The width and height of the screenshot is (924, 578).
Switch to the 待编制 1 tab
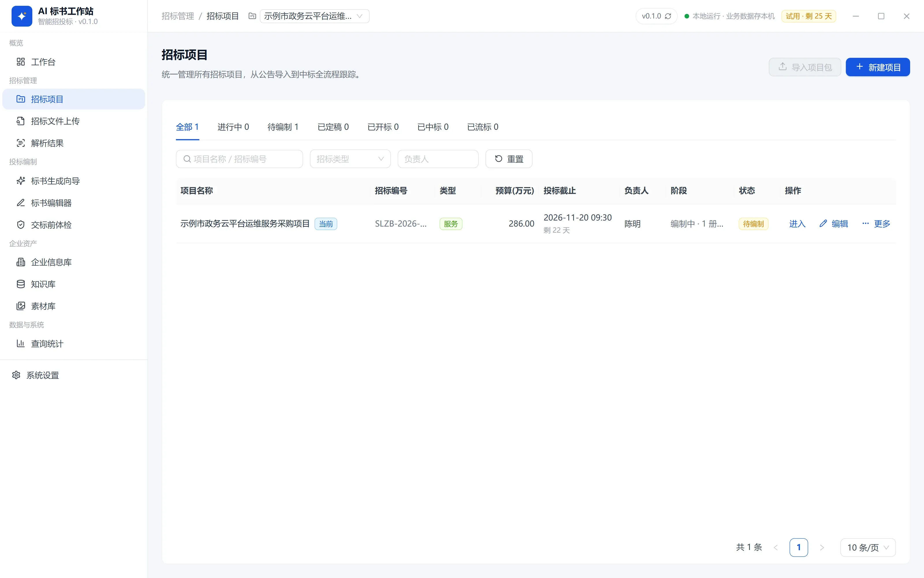[283, 127]
